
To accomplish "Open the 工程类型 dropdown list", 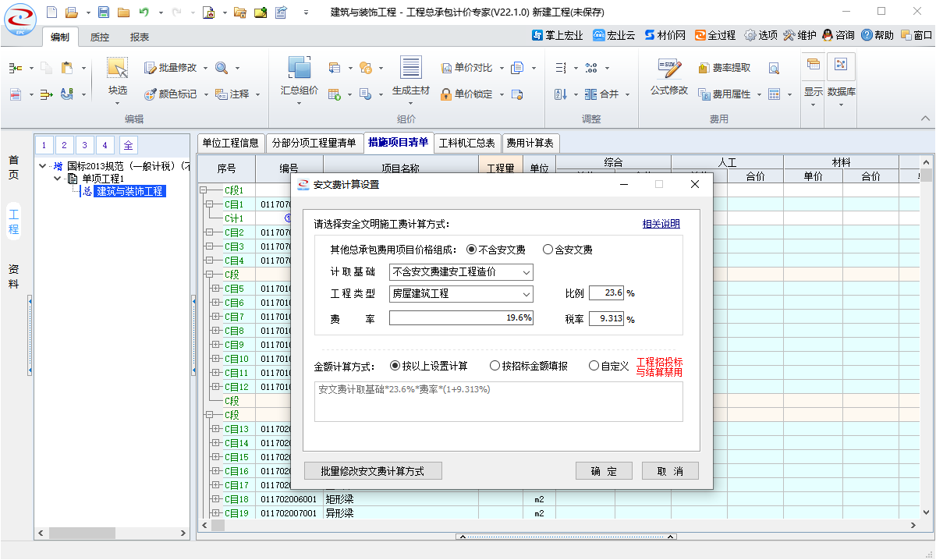I will pos(526,294).
